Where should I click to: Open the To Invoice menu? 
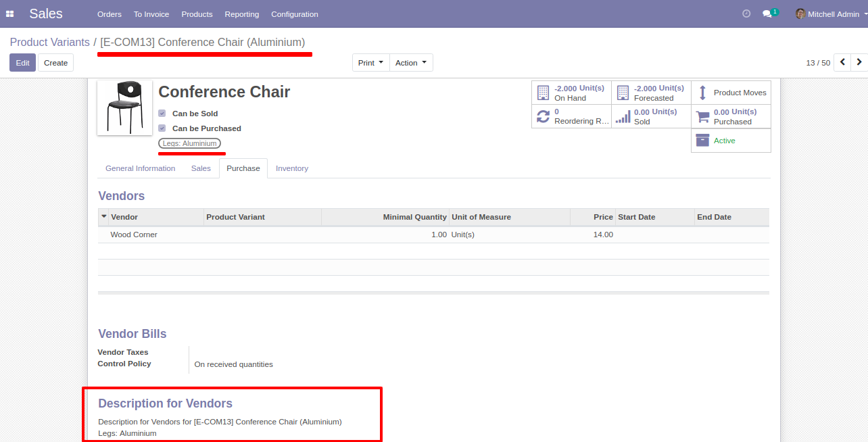[151, 14]
